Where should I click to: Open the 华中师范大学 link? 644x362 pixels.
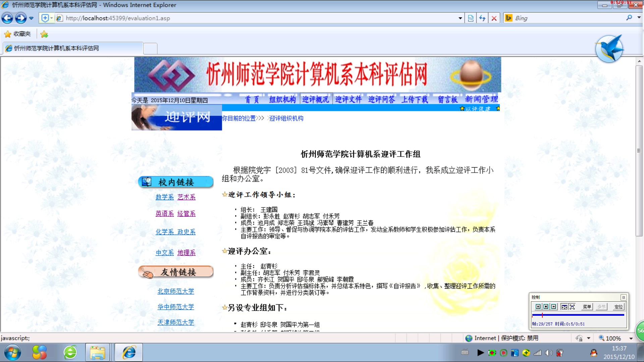pos(176,307)
